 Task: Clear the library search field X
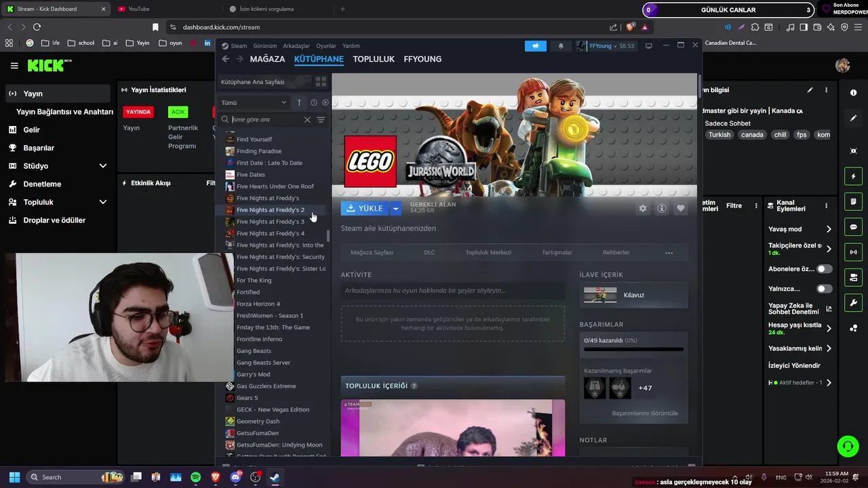tap(307, 119)
